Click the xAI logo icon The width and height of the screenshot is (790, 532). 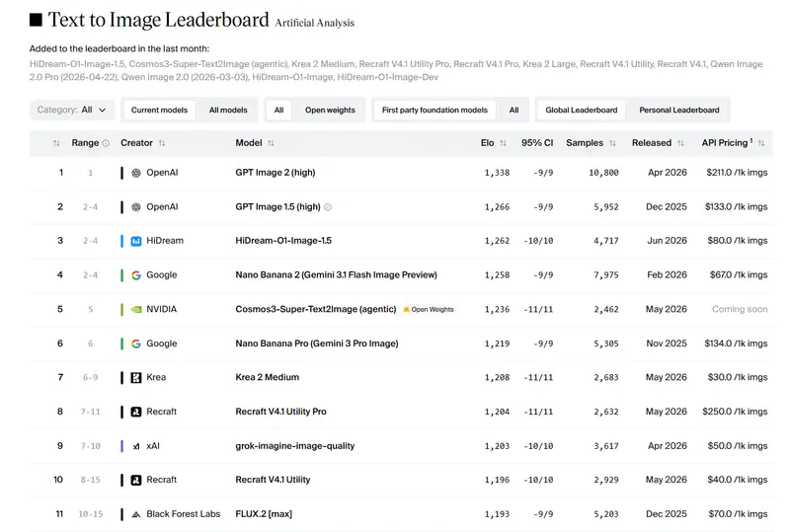pyautogui.click(x=136, y=446)
